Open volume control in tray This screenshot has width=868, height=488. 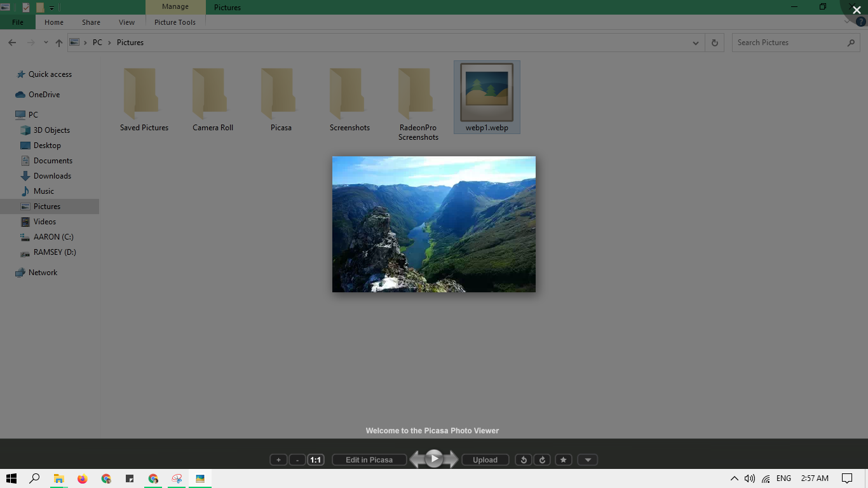point(750,478)
